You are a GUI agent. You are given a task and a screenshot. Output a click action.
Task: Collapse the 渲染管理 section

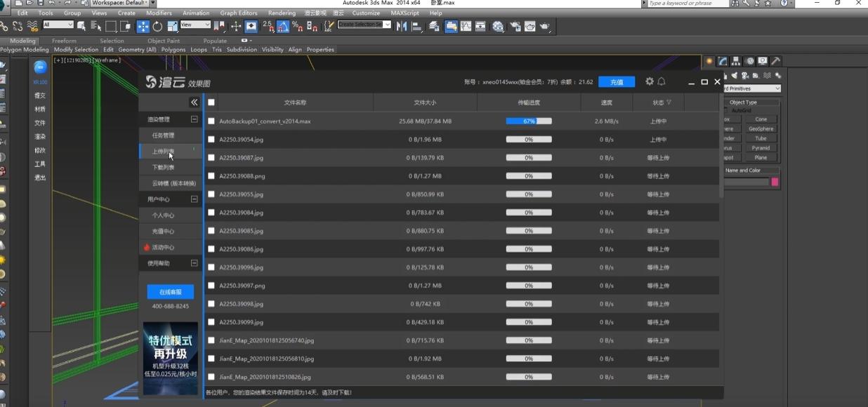coord(195,119)
